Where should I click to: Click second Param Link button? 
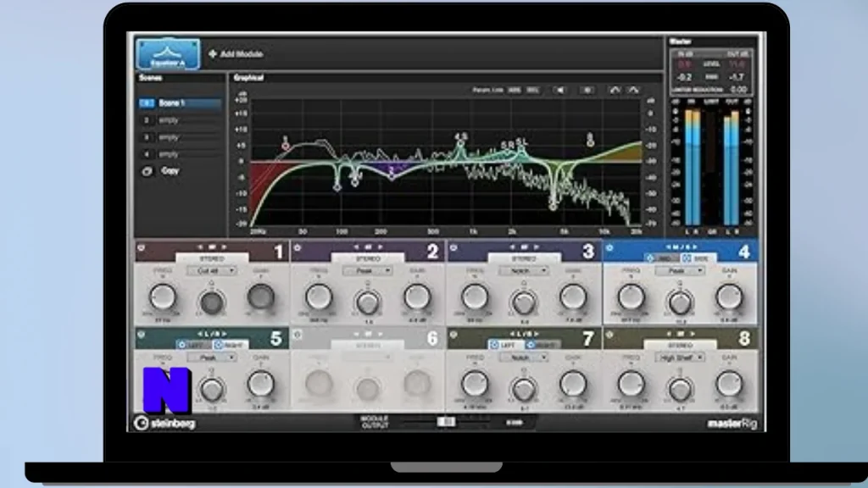click(532, 90)
